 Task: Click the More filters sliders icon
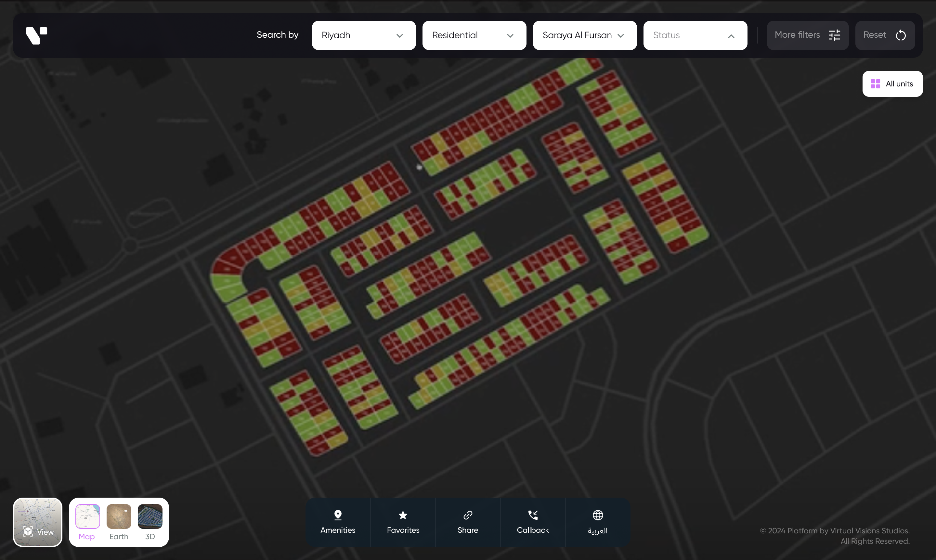[x=834, y=35]
